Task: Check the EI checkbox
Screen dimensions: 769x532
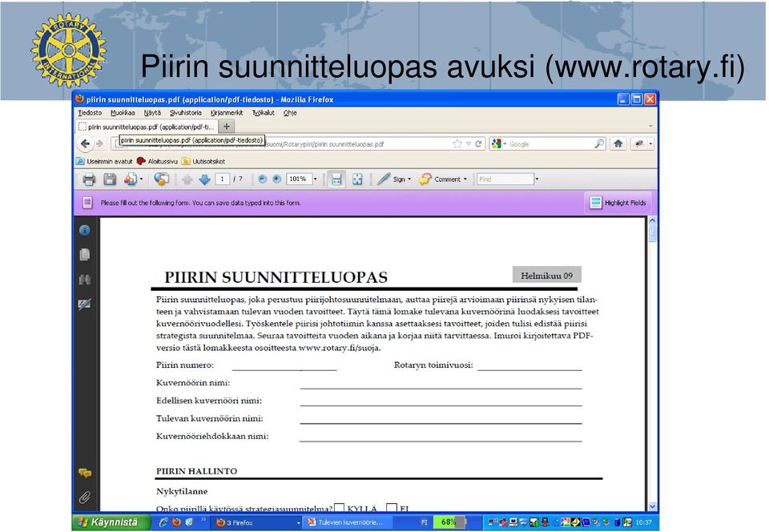Action: pyautogui.click(x=392, y=509)
